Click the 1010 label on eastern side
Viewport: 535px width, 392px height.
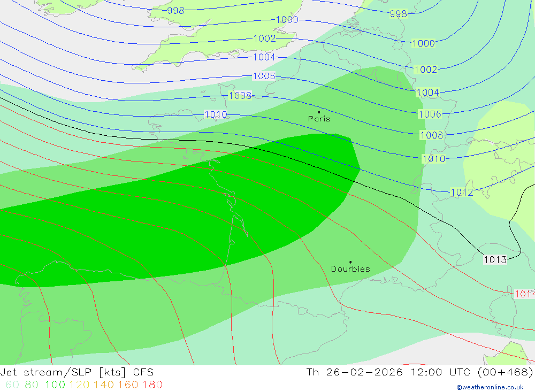(434, 159)
